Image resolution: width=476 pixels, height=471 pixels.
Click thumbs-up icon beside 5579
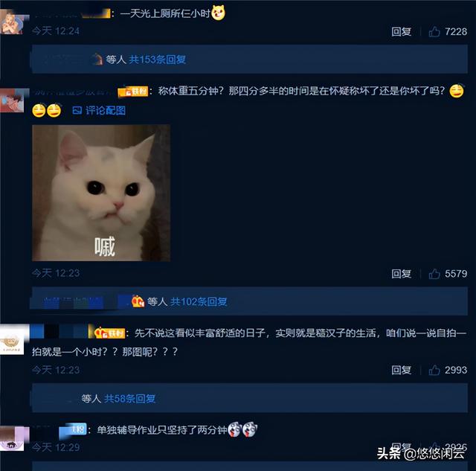click(x=434, y=274)
